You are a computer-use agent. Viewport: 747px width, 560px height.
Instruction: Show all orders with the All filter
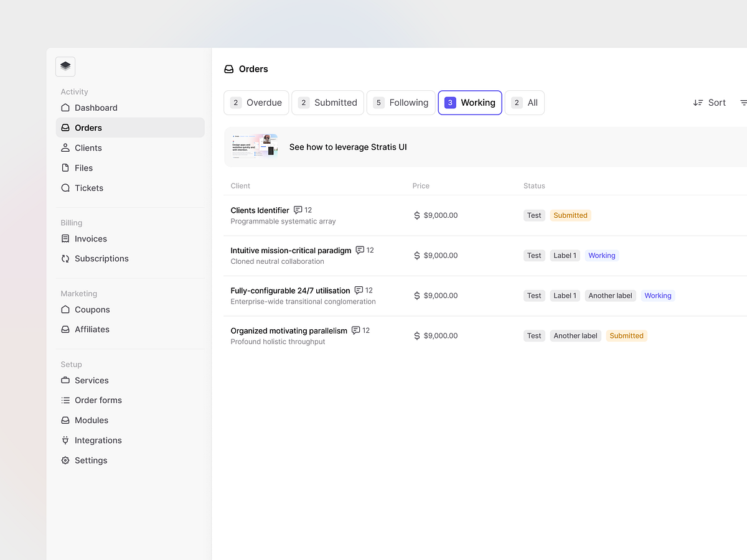click(524, 102)
